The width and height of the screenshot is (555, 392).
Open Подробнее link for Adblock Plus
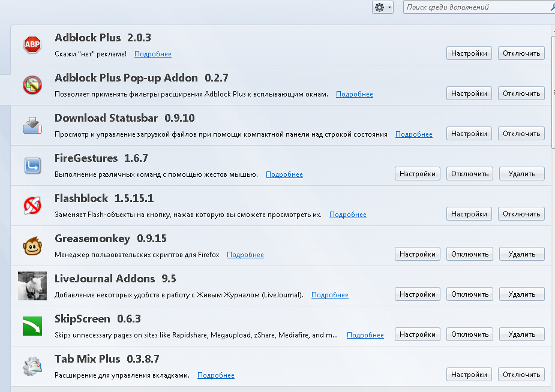pos(153,54)
